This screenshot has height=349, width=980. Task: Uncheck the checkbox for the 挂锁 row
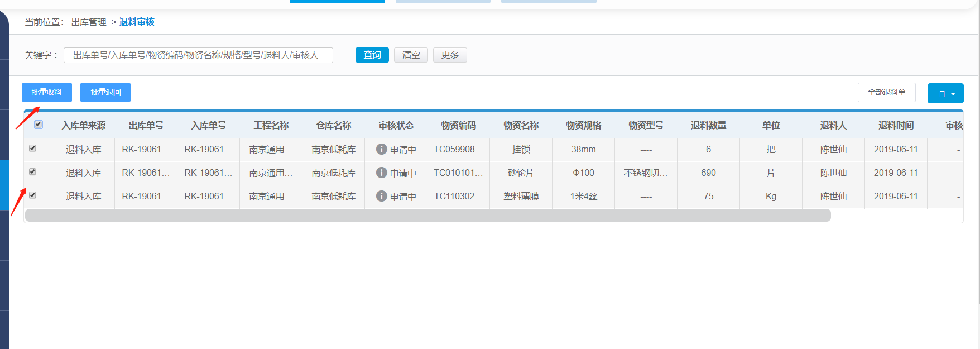coord(32,149)
